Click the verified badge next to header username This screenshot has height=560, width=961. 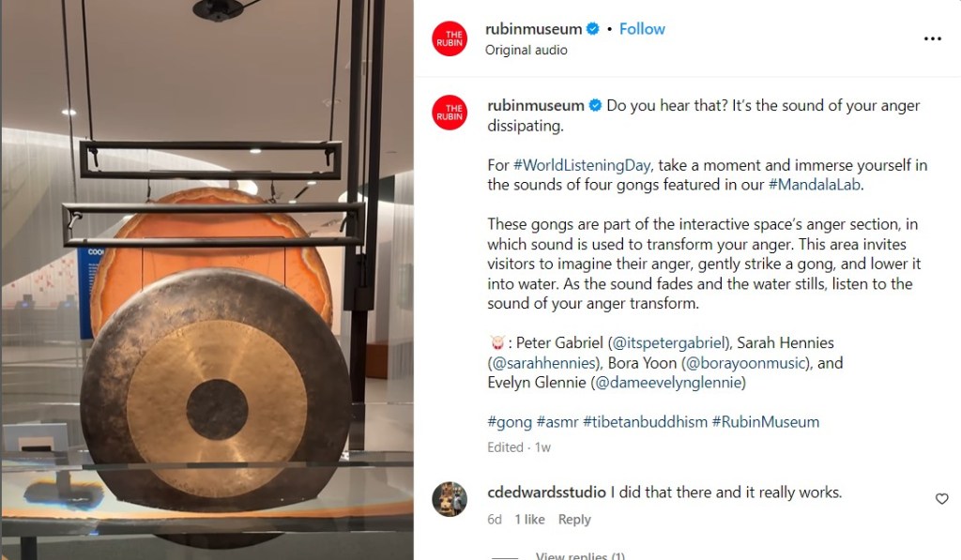click(593, 29)
